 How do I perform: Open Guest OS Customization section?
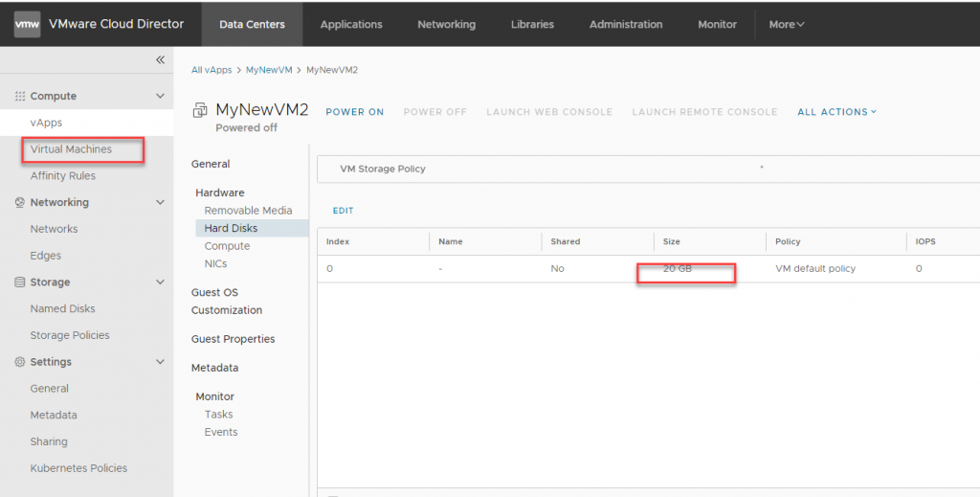tap(227, 302)
